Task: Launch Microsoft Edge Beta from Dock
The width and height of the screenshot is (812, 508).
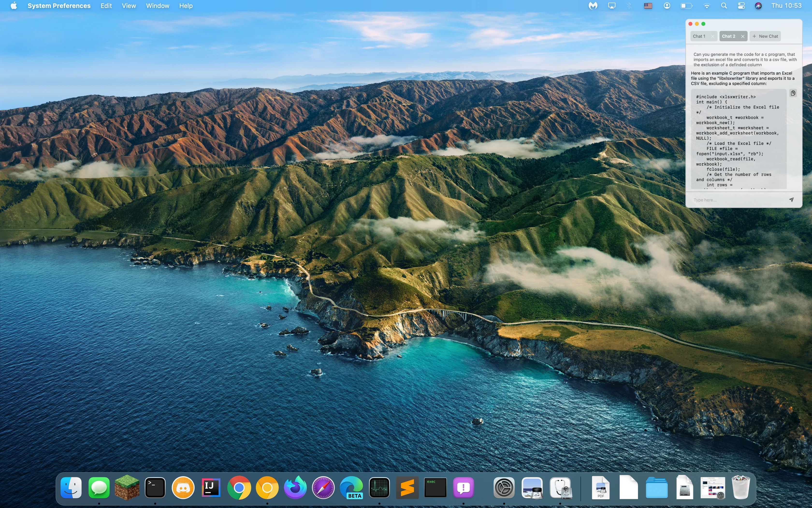Action: point(351,487)
